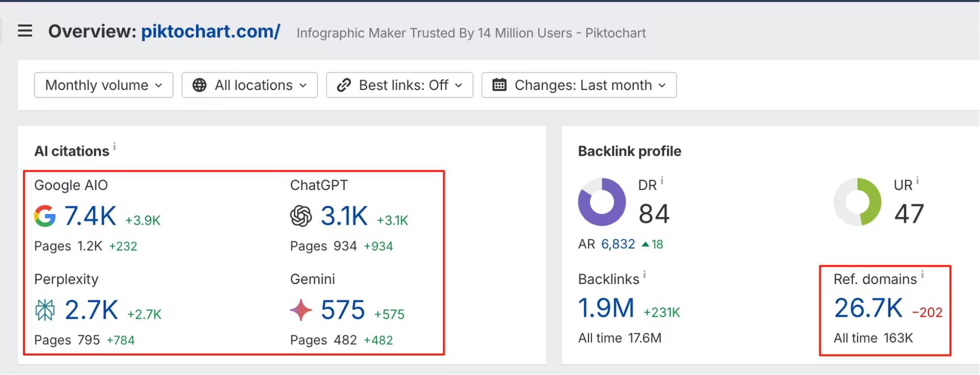Viewport: 980px width, 375px height.
Task: Open the piktochart.com/ link
Action: 210,32
